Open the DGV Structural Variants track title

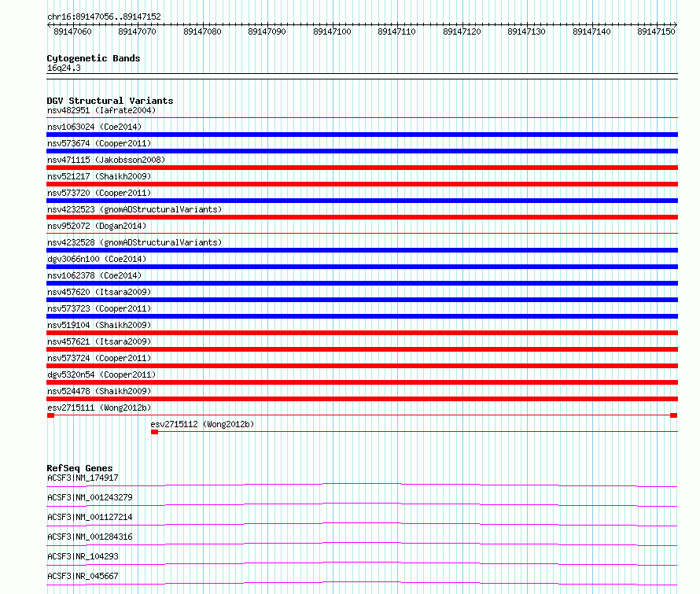click(110, 101)
